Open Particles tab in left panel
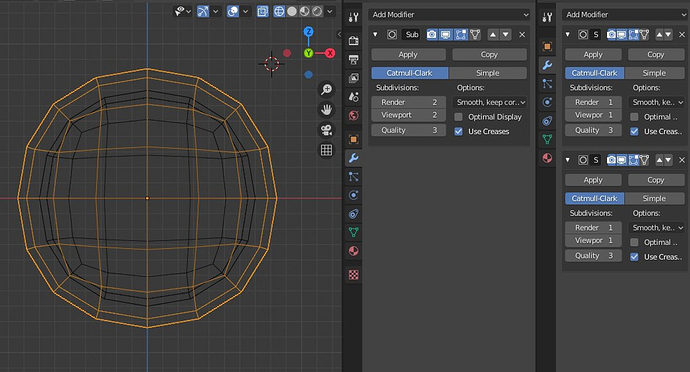The image size is (690, 372). click(x=353, y=177)
